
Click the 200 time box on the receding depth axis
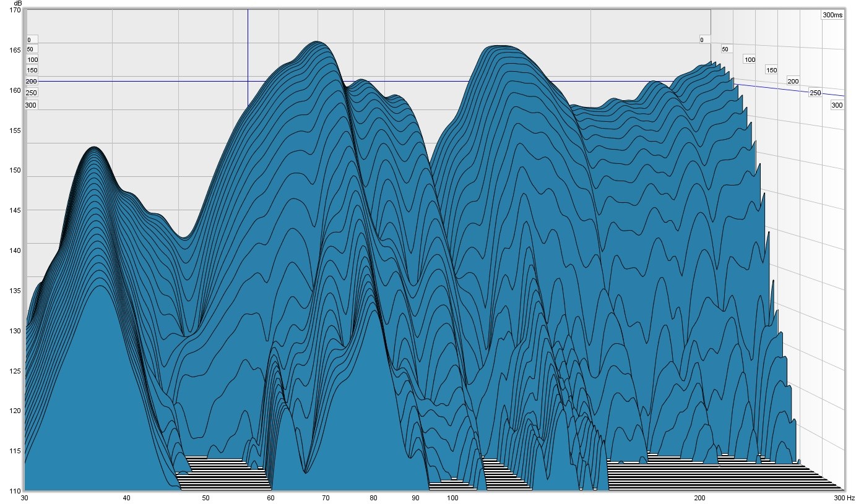point(793,81)
